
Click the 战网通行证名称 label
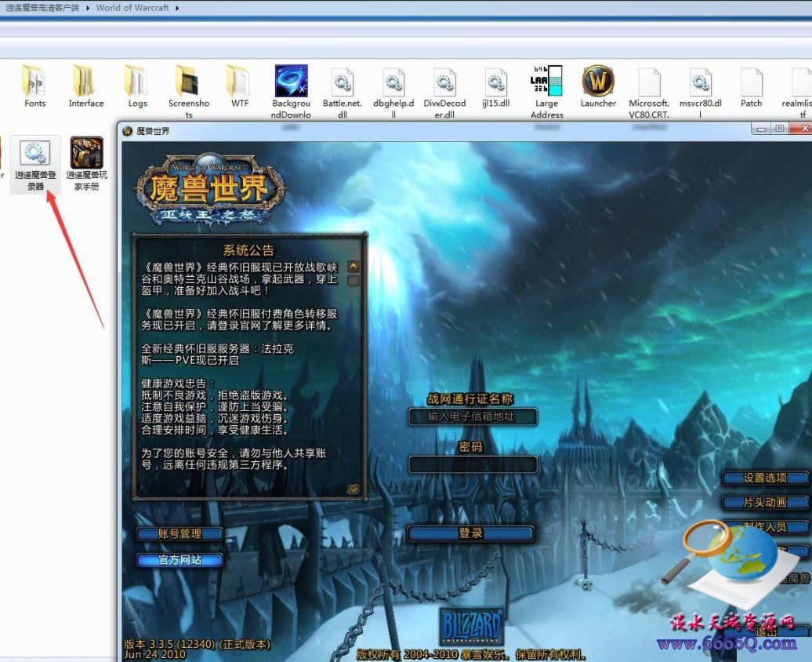pos(470,398)
